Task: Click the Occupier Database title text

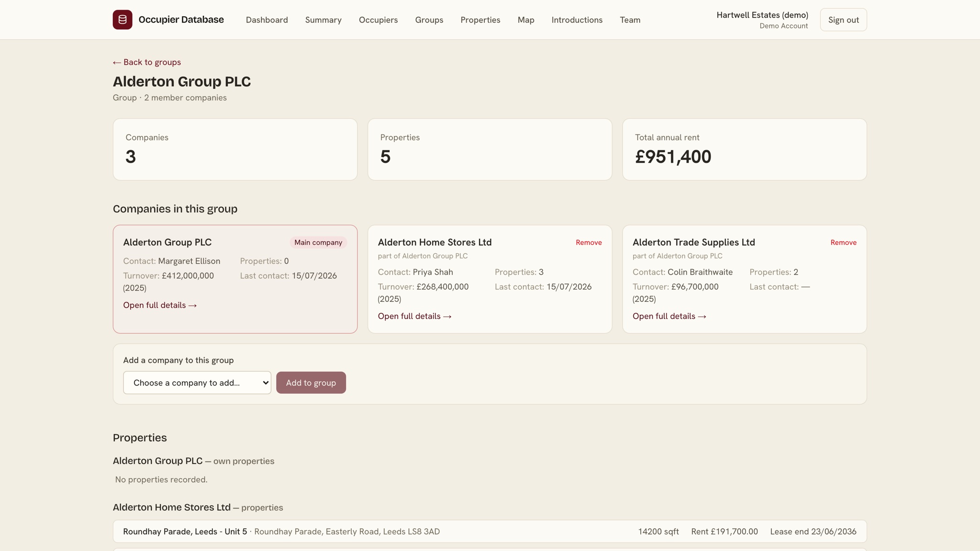Action: [x=181, y=20]
